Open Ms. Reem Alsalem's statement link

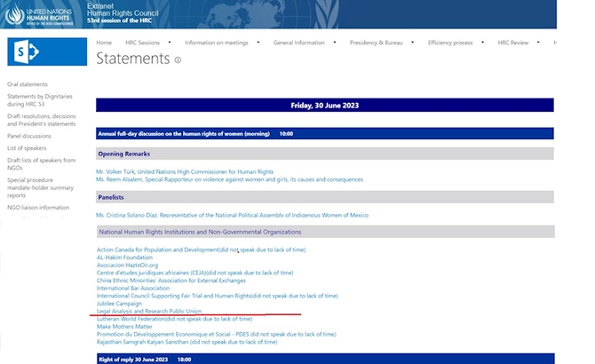229,179
